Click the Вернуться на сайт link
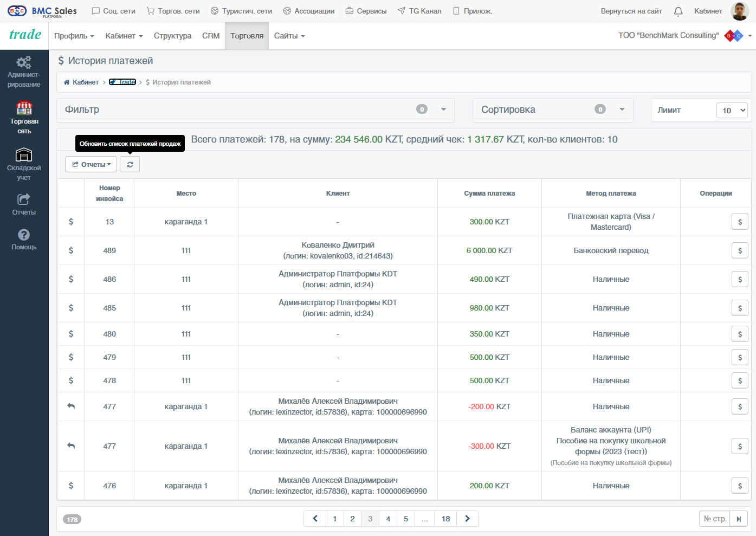This screenshot has width=756, height=536. 631,11
